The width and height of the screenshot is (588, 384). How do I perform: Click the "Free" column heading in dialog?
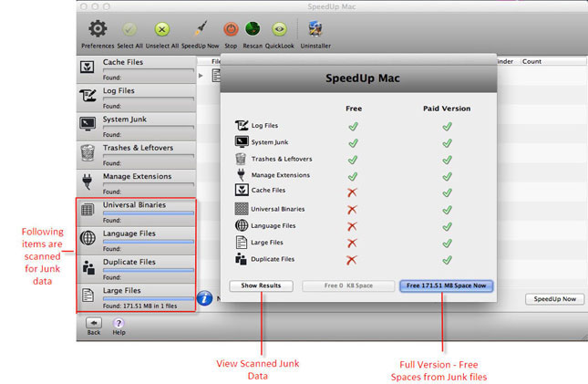354,109
